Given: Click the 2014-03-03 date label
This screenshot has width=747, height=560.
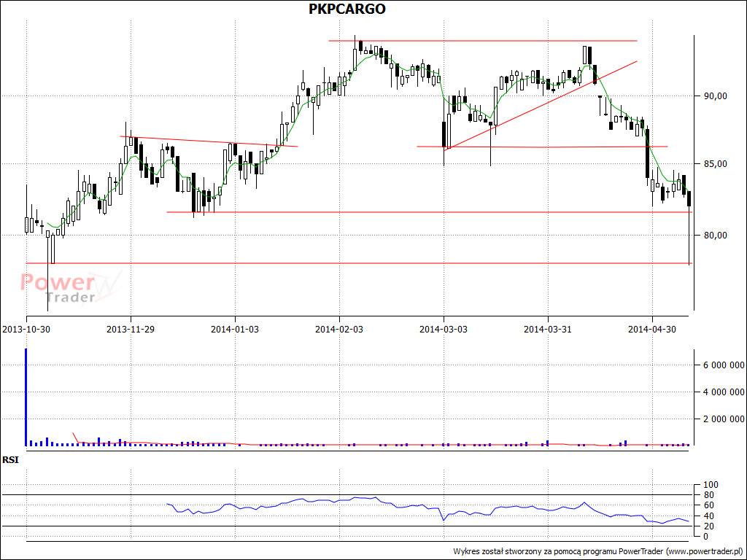Looking at the screenshot, I should pos(444,329).
